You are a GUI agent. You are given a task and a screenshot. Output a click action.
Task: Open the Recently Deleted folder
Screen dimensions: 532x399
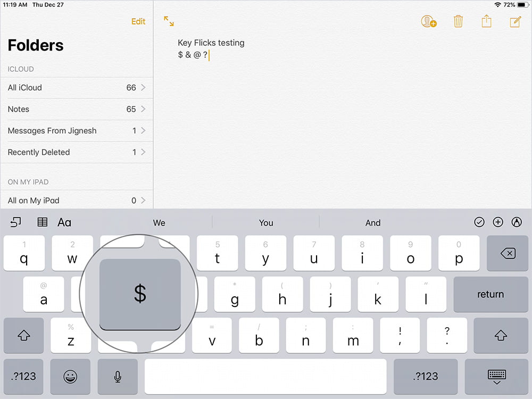point(77,152)
